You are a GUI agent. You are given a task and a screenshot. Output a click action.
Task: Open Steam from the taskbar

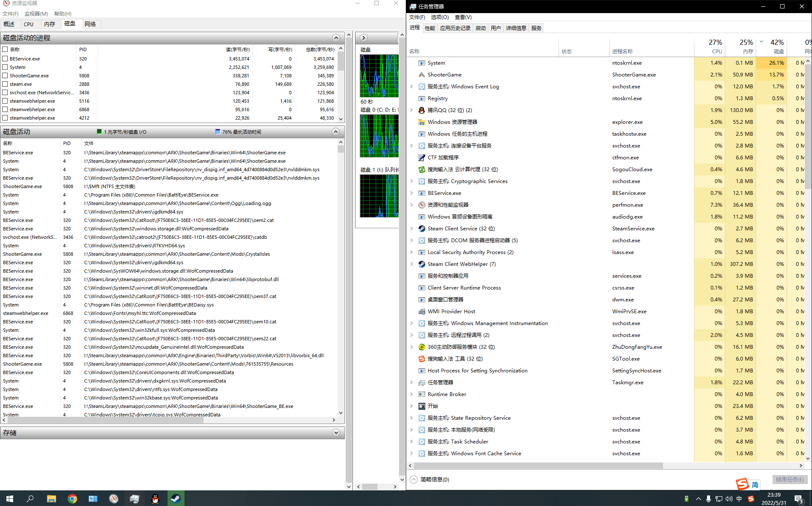(x=176, y=499)
